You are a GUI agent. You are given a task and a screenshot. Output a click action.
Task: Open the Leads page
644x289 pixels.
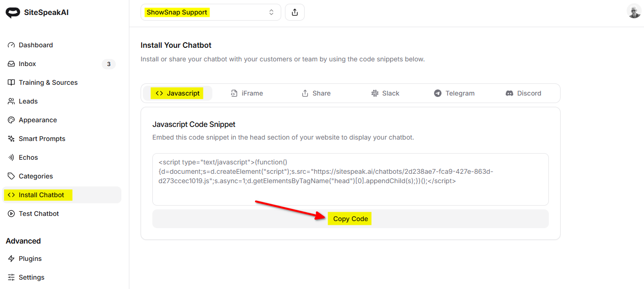tap(62, 101)
